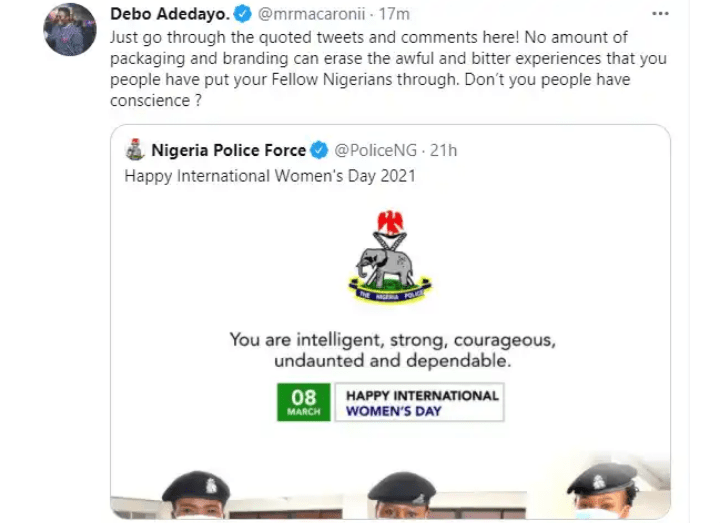
Task: Click the middle officer's cap in the image
Action: [x=401, y=489]
